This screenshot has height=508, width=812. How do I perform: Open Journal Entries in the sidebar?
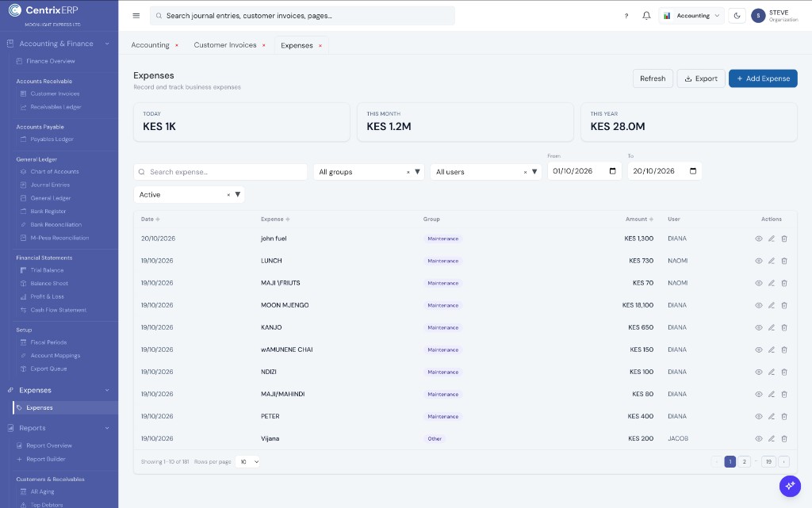pyautogui.click(x=50, y=185)
